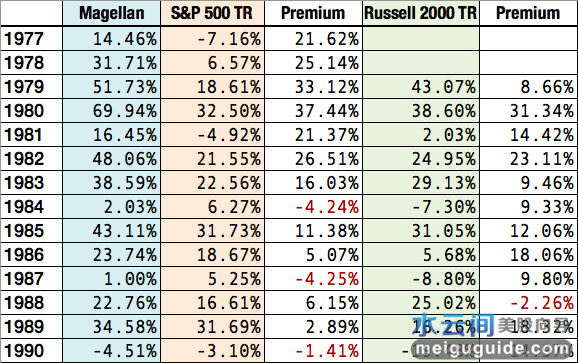Click the red -1.41% premium for 1990
The image size is (578, 363).
tap(327, 350)
